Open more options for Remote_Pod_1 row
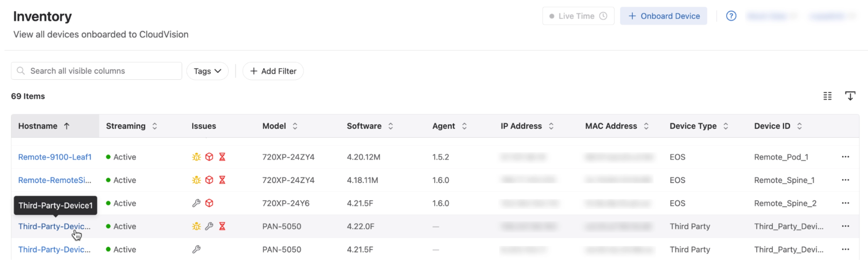Screen dimensions: 868x261 pos(845,157)
